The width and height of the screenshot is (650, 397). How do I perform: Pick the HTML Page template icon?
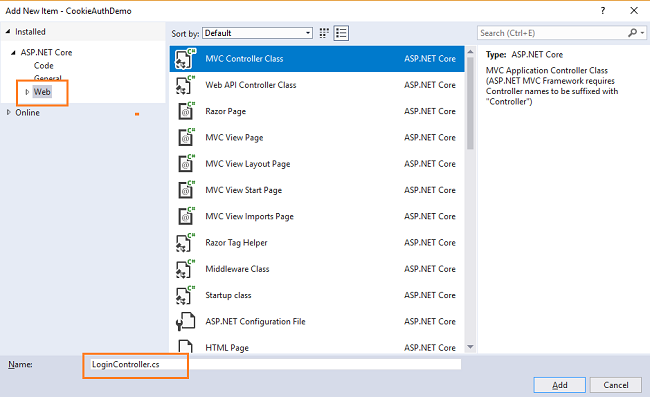click(185, 346)
